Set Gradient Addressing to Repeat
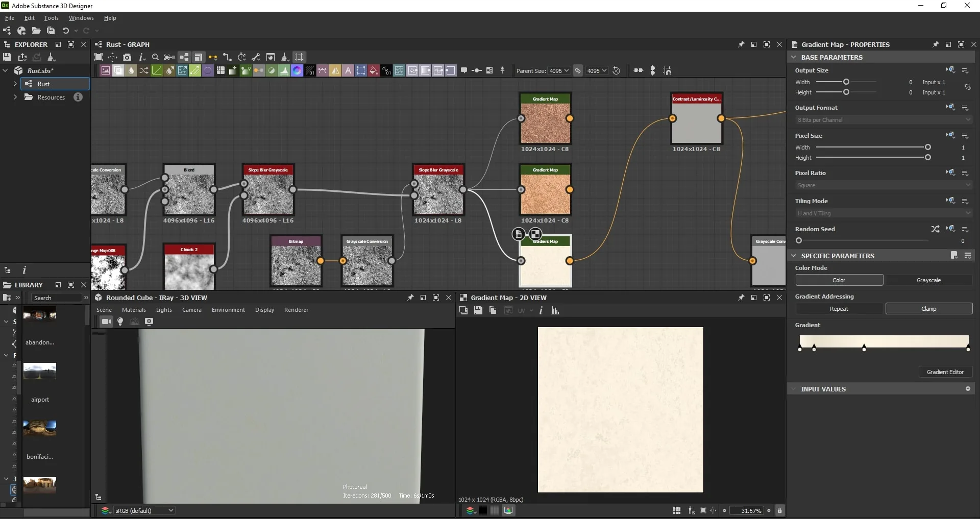Screen dimensions: 980x519 [839, 309]
